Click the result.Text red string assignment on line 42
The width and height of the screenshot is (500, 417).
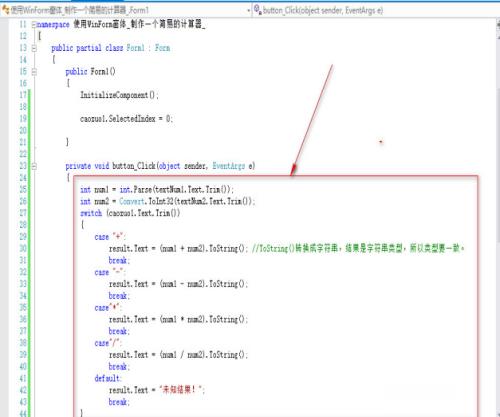[157, 390]
